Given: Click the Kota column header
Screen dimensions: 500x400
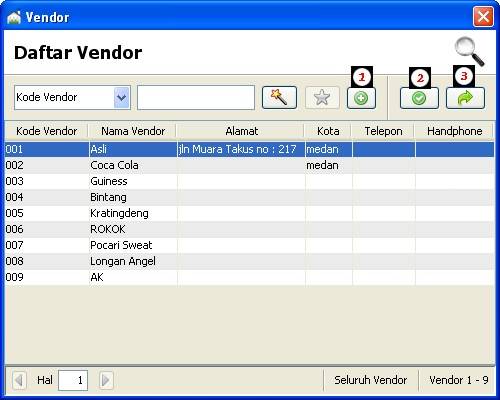Looking at the screenshot, I should 328,131.
